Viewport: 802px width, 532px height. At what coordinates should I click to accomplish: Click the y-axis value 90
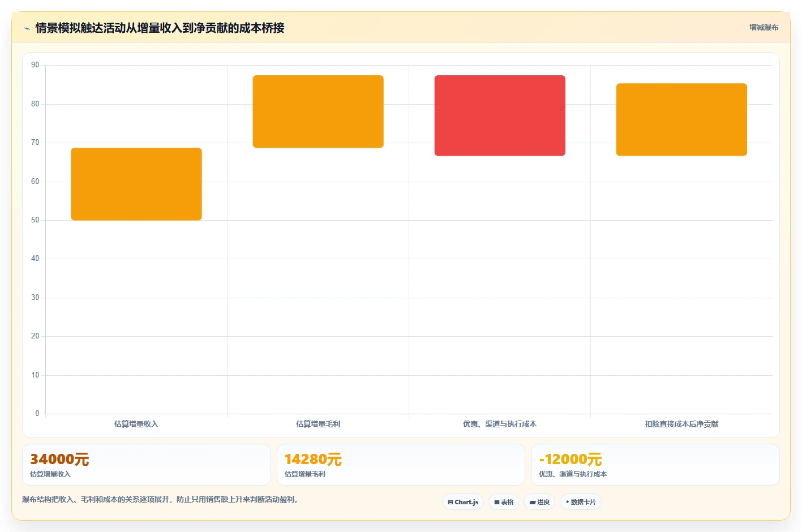pos(35,65)
